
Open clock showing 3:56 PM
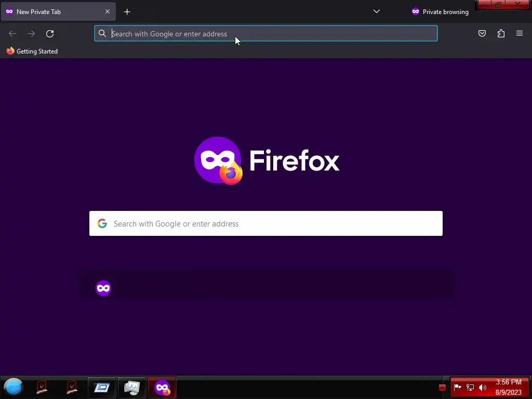(508, 387)
